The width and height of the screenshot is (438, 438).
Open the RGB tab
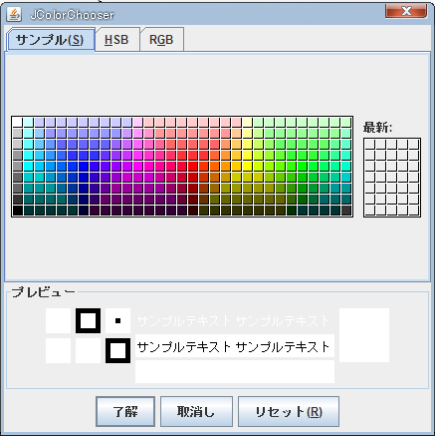161,40
